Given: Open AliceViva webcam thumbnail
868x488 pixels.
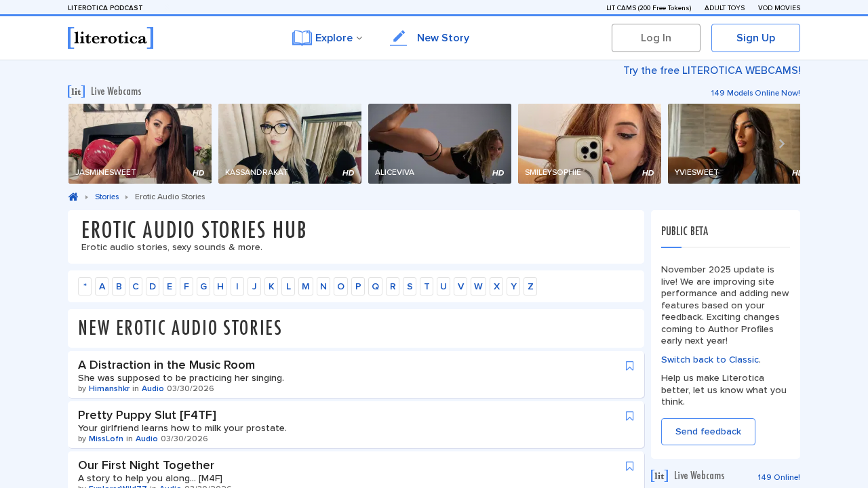Looking at the screenshot, I should [x=439, y=144].
